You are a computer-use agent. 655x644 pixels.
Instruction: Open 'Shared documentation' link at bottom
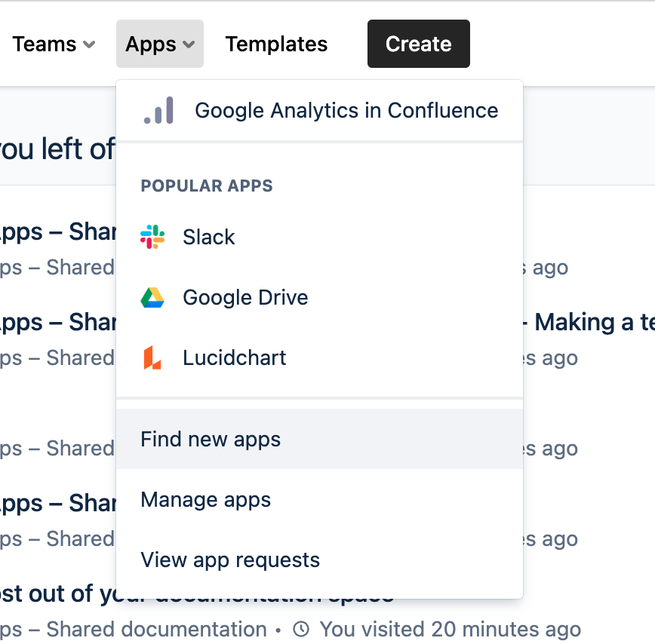click(x=156, y=629)
